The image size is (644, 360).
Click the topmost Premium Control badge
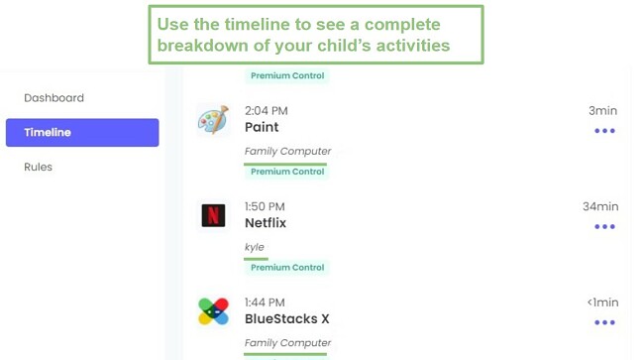click(287, 75)
